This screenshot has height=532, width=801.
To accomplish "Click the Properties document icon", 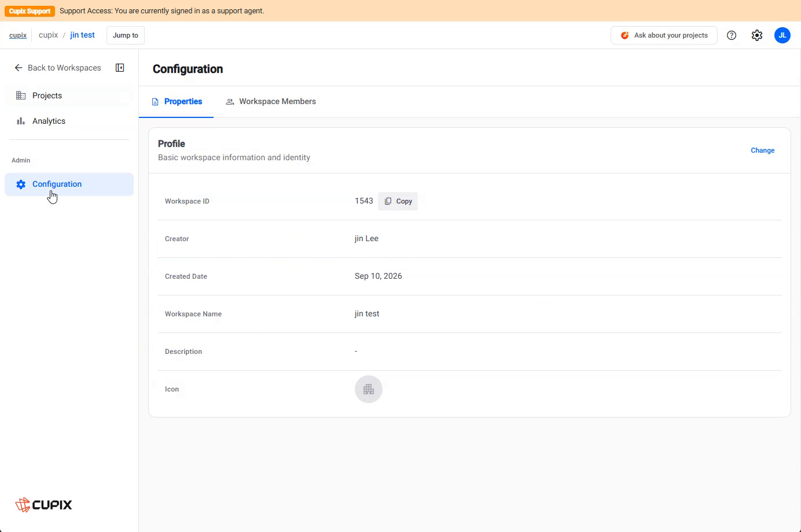I will 155,102.
